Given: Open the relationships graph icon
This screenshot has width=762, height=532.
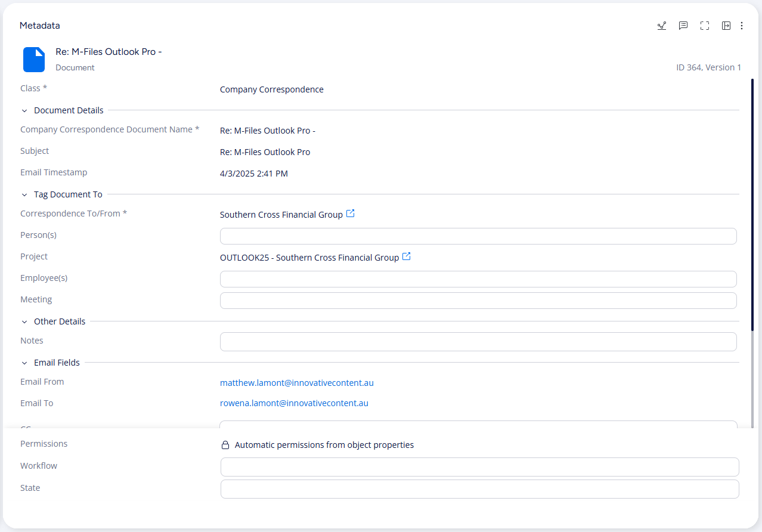Looking at the screenshot, I should [x=661, y=26].
